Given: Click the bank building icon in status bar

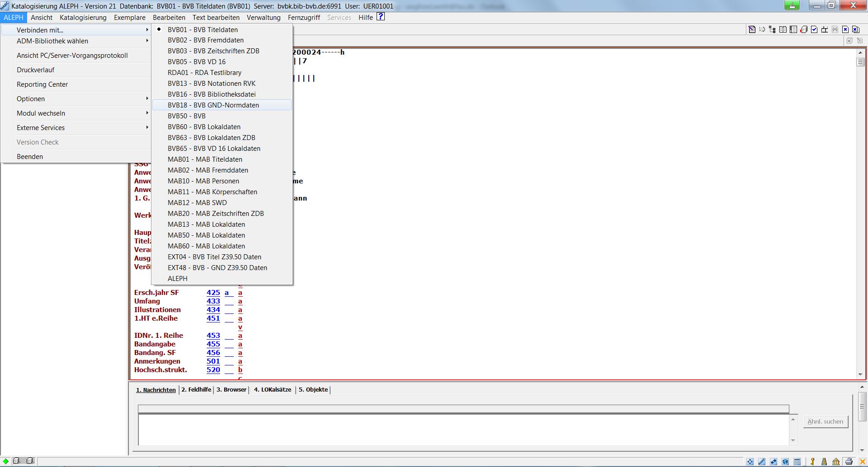Looking at the screenshot, I should coord(836,462).
